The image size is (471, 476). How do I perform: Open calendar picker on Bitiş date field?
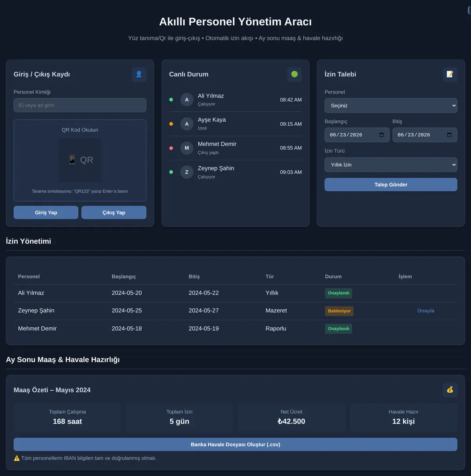[x=449, y=135]
